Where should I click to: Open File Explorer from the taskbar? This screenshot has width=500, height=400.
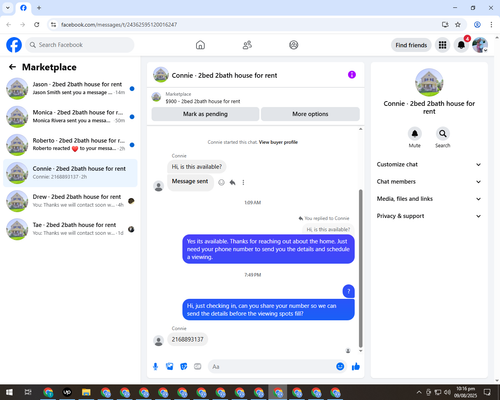point(86,392)
